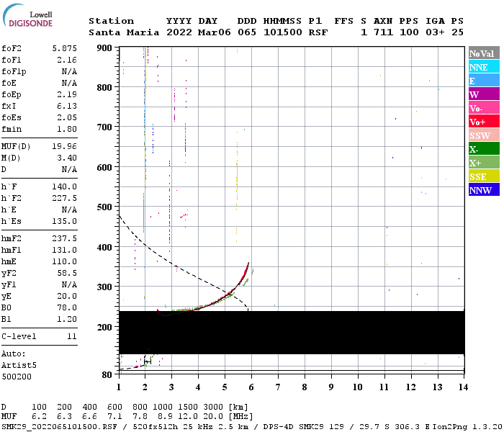Image resolution: width=504 pixels, height=432 pixels.
Task: Click the Artist5 auto-scaling label
Action: [19, 366]
